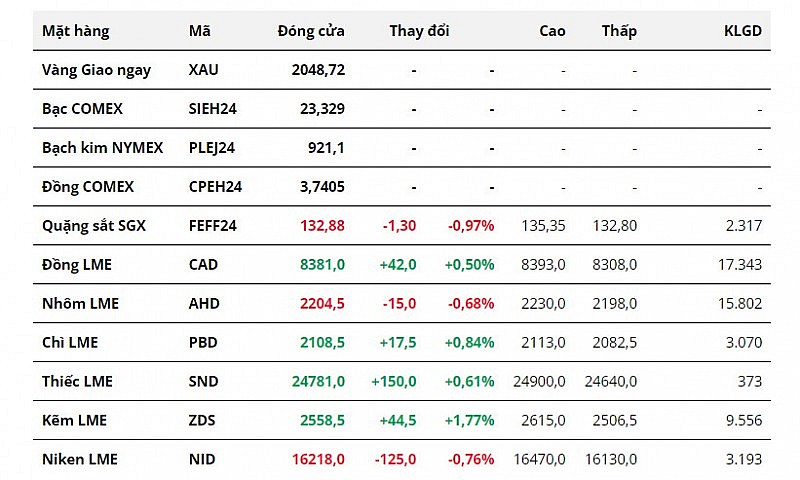Click the Niken LME closing price 16218,0
The height and width of the screenshot is (480, 800).
click(x=318, y=459)
